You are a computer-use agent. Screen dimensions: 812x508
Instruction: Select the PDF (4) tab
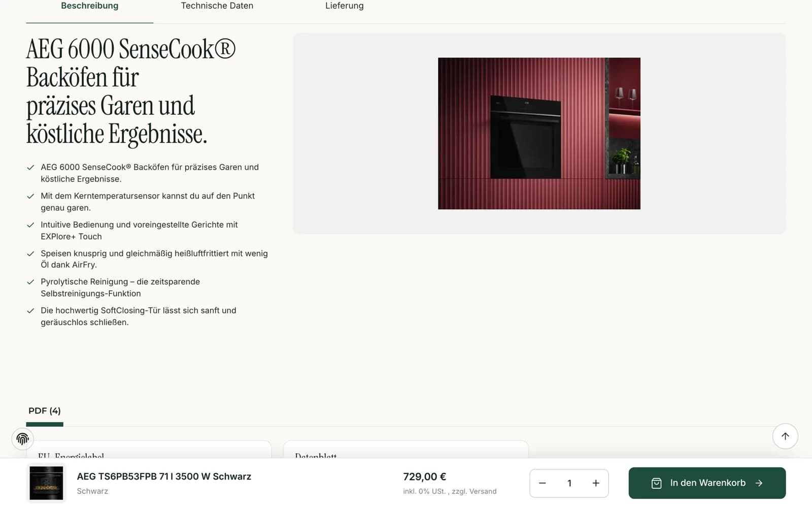pyautogui.click(x=45, y=410)
